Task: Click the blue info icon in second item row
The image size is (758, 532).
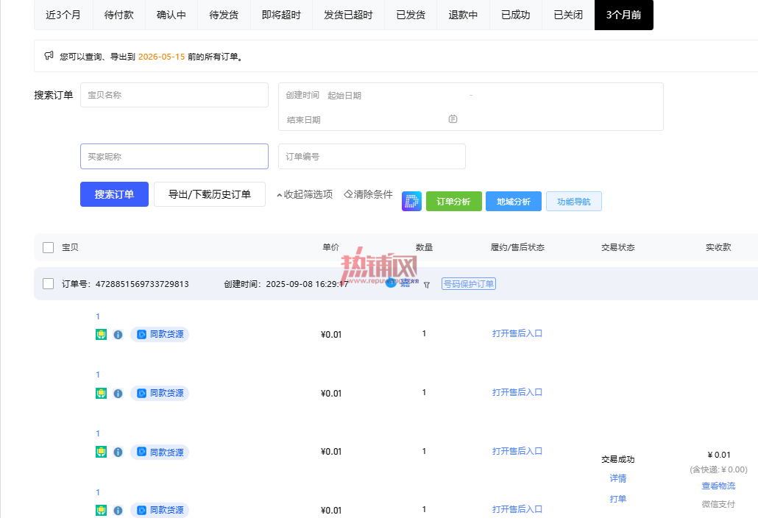Action: [x=118, y=394]
